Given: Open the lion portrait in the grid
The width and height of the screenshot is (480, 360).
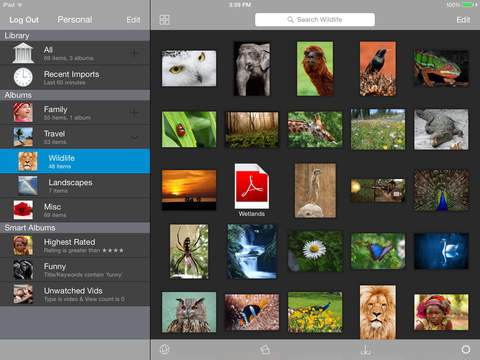Looking at the screenshot, I should (x=378, y=312).
